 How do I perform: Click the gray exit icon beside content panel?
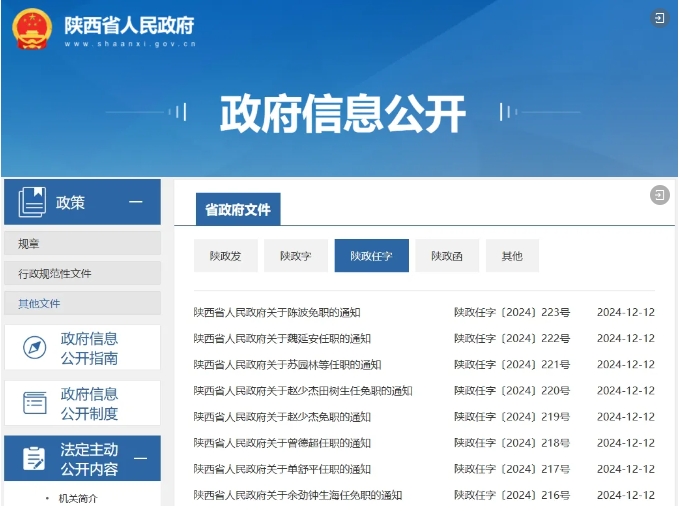[660, 195]
